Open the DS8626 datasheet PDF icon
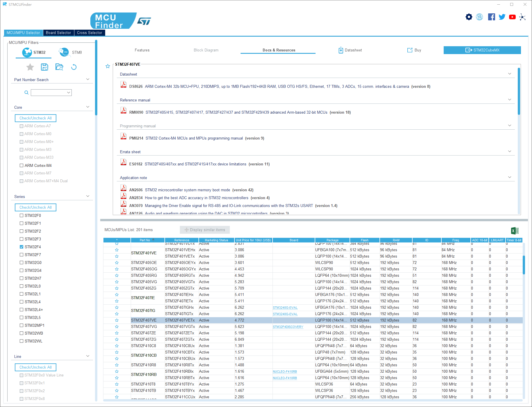Screen dimensions: 532x407 point(123,85)
